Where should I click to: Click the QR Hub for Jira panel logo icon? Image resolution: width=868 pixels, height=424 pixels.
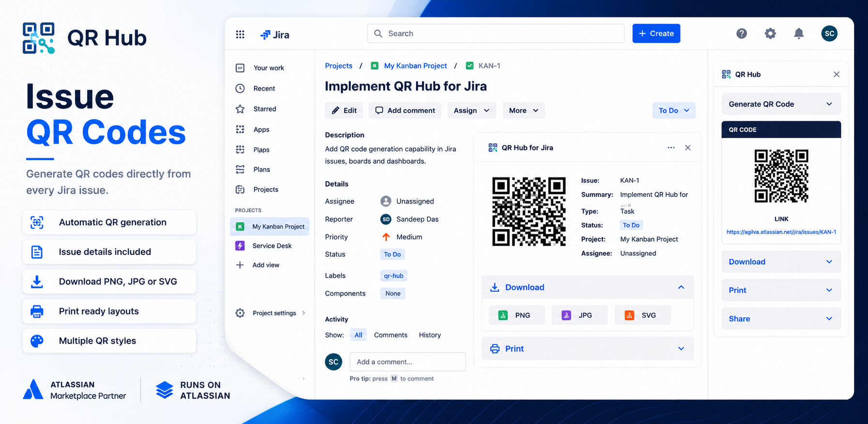click(493, 147)
